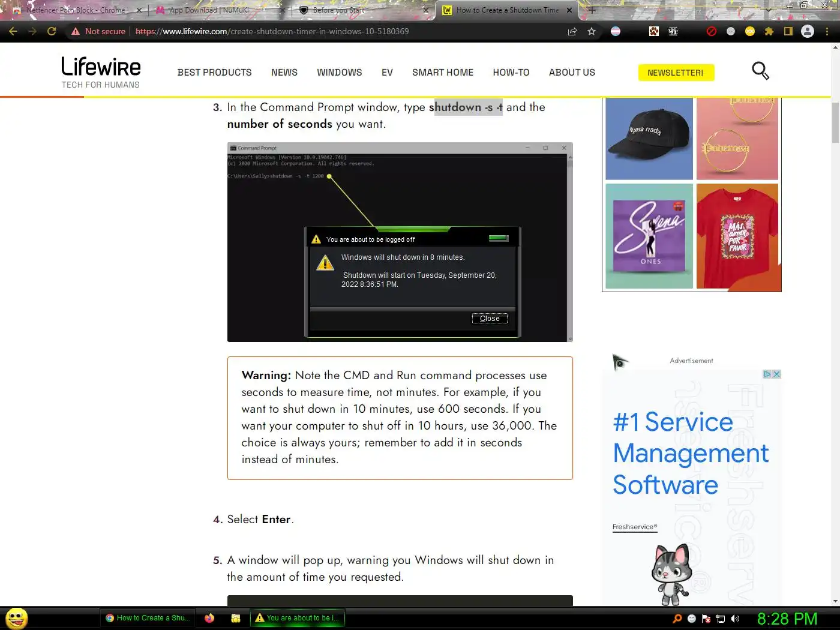Close the Freshservice advertisement

click(776, 374)
